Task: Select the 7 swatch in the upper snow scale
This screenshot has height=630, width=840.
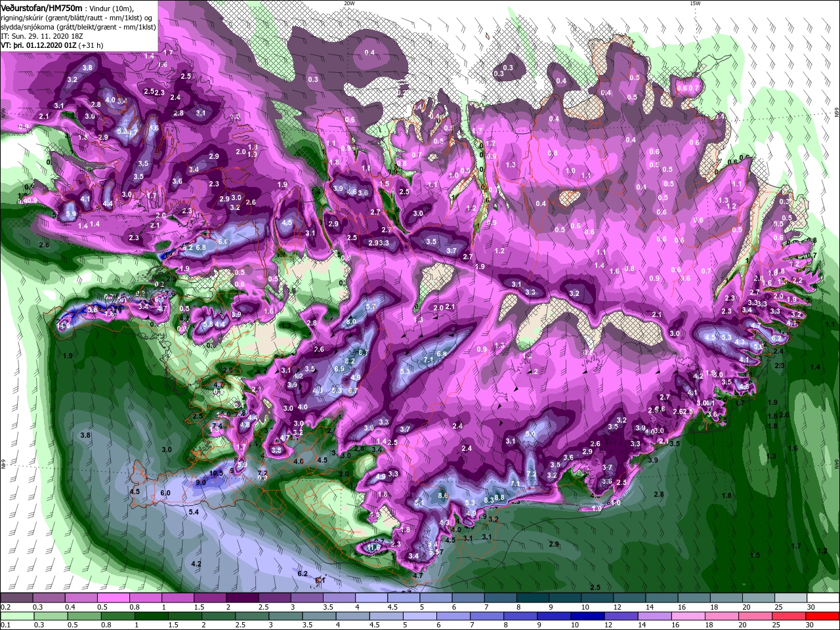Action: tap(501, 598)
